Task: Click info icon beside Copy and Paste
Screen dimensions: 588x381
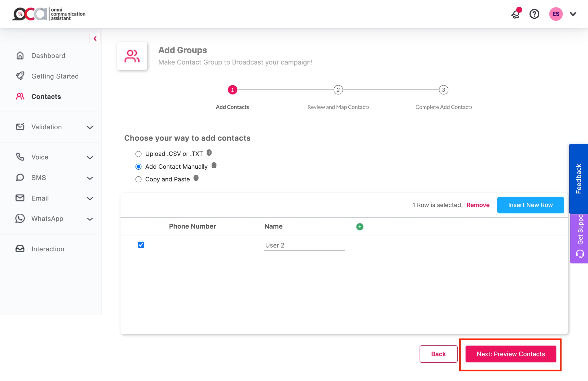Action: pyautogui.click(x=196, y=178)
